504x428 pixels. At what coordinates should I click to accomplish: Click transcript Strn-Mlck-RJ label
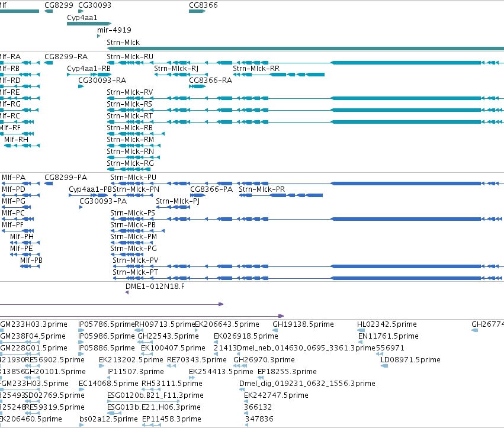(176, 69)
